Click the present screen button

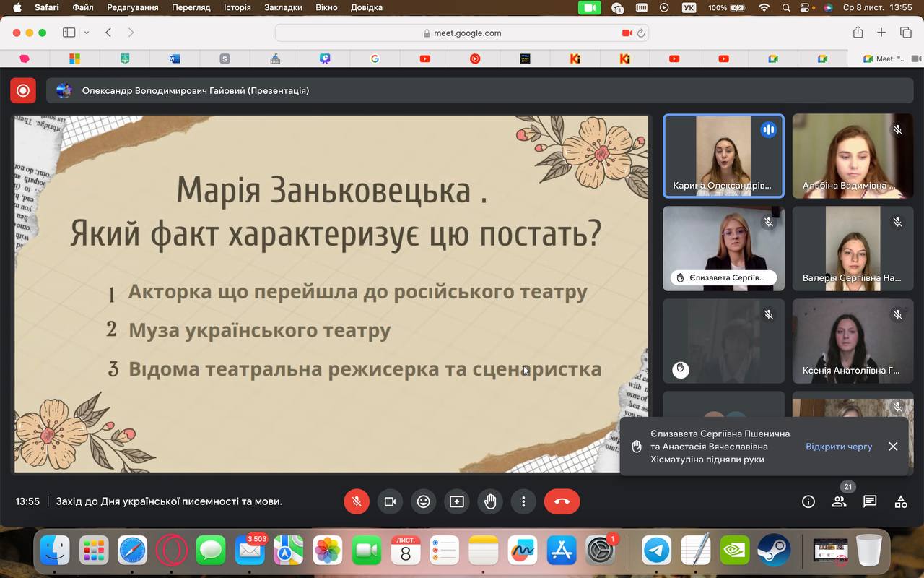pyautogui.click(x=456, y=501)
